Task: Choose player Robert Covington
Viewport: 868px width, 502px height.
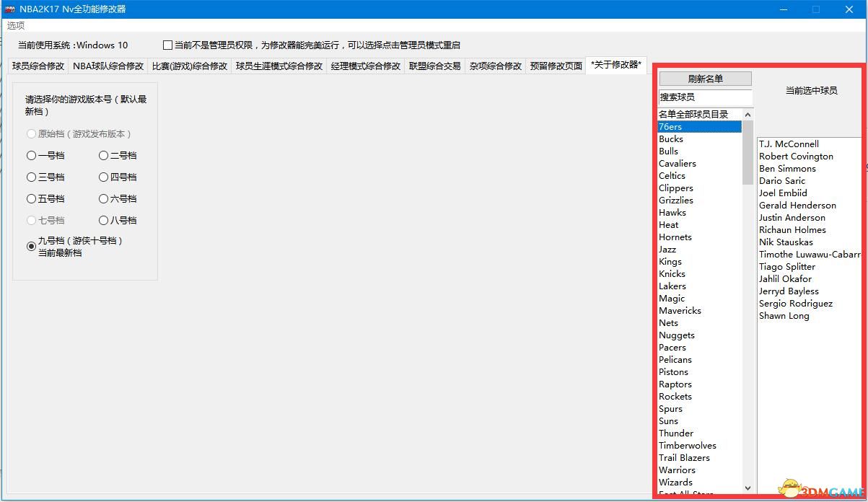Action: tap(810, 157)
